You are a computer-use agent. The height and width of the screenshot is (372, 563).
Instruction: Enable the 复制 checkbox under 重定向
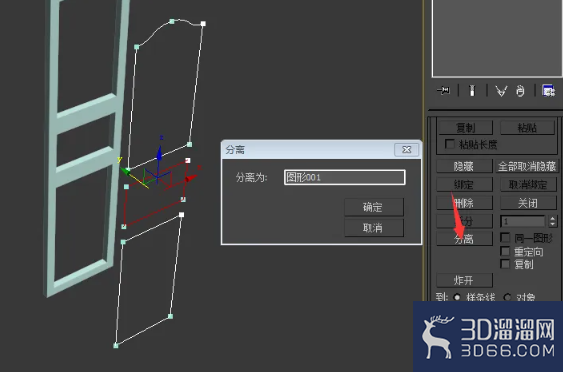pyautogui.click(x=505, y=264)
